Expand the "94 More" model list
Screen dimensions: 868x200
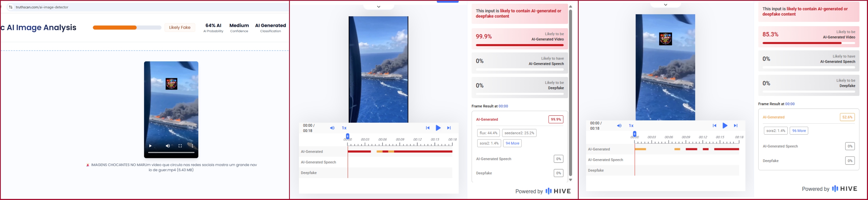pyautogui.click(x=512, y=143)
